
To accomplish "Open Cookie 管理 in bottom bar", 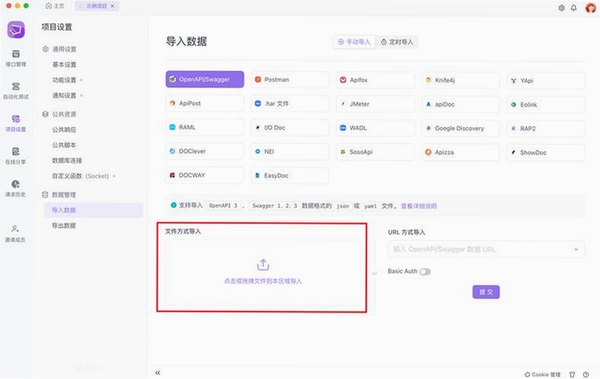I will point(543,374).
